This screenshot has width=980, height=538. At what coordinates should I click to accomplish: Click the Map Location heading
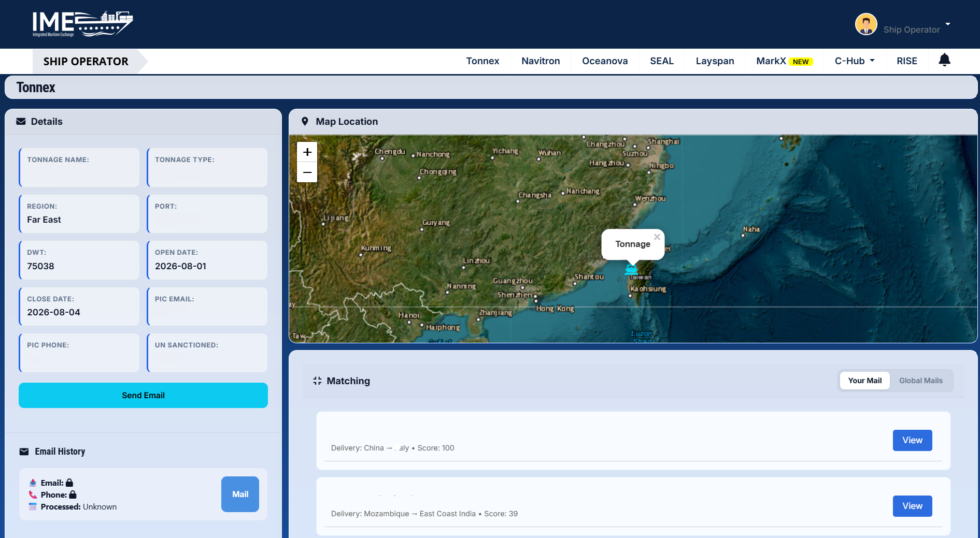click(x=347, y=122)
